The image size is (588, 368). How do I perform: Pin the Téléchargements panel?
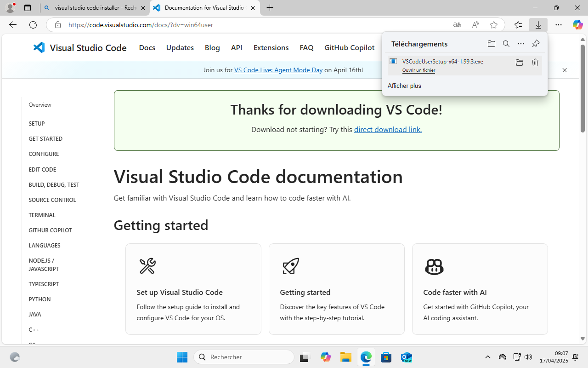[x=536, y=44]
